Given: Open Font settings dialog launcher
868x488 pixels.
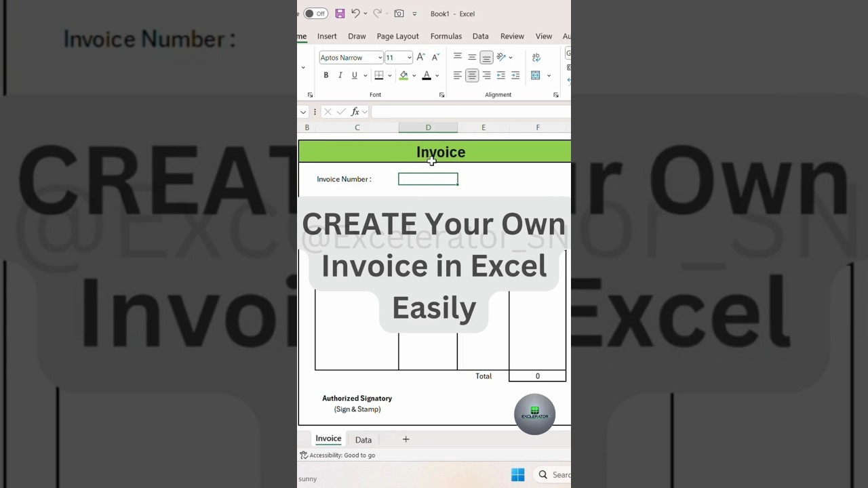Looking at the screenshot, I should click(x=441, y=95).
